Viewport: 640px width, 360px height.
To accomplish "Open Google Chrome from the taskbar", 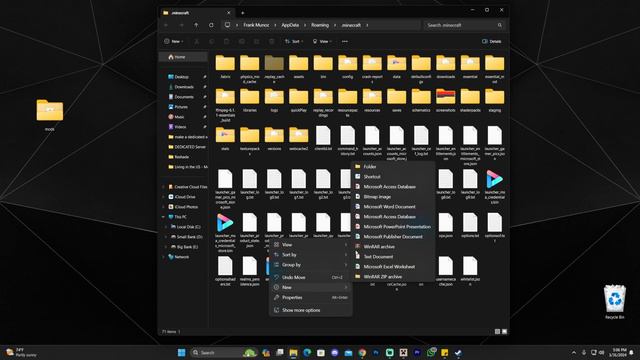I will [362, 353].
